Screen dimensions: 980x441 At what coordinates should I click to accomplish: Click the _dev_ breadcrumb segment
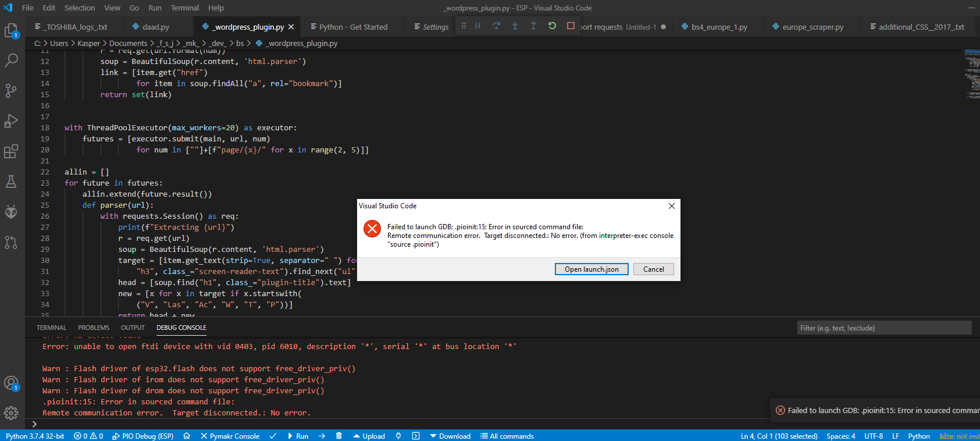click(x=218, y=43)
